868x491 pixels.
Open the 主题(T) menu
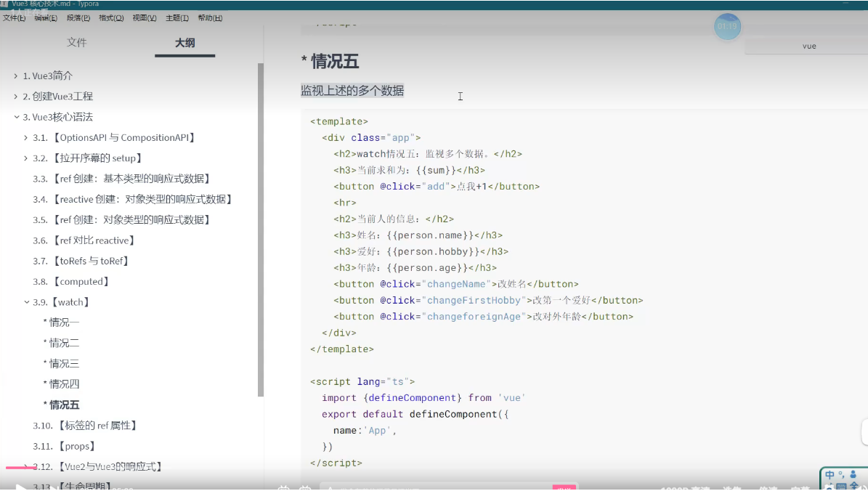177,17
